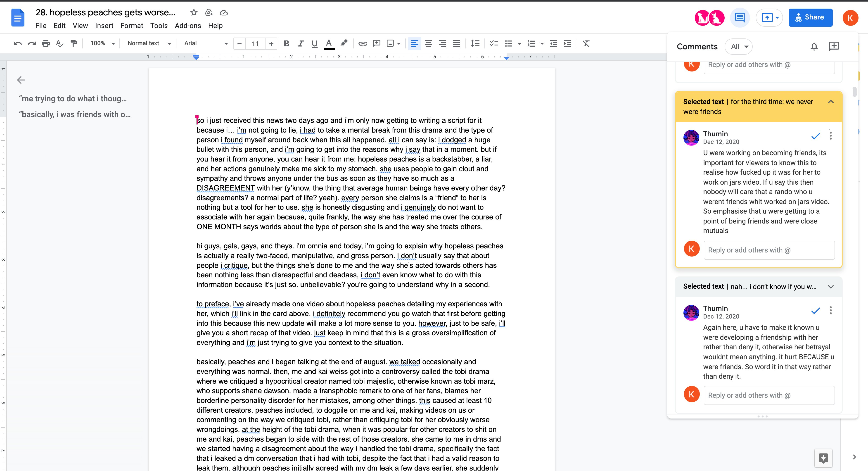868x471 pixels.
Task: Open the File menu
Action: point(41,26)
